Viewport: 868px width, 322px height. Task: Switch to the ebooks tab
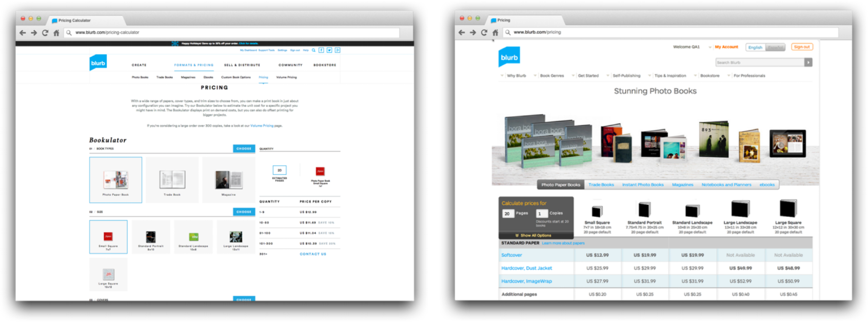click(x=767, y=185)
